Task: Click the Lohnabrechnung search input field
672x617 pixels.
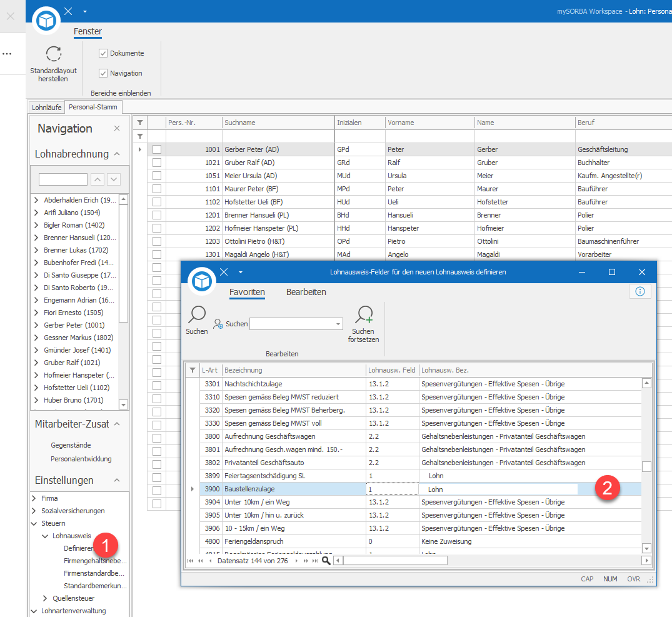Action: [63, 179]
